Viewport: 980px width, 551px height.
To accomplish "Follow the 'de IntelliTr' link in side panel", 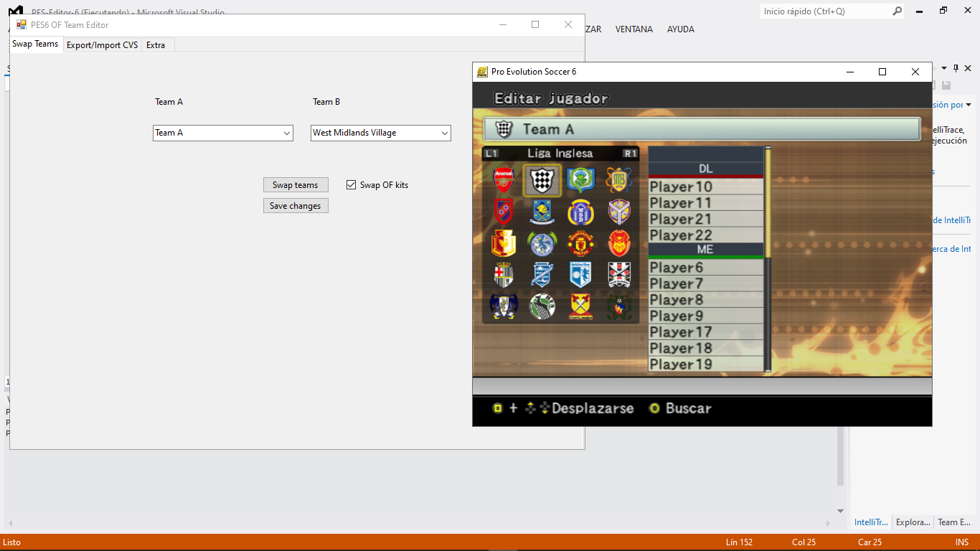I will (951, 220).
